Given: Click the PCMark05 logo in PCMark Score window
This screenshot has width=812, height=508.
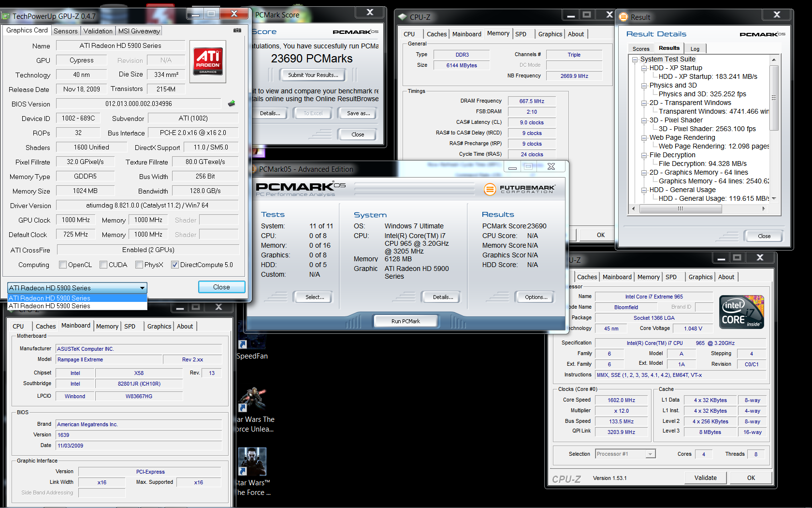Looking at the screenshot, I should 355,32.
